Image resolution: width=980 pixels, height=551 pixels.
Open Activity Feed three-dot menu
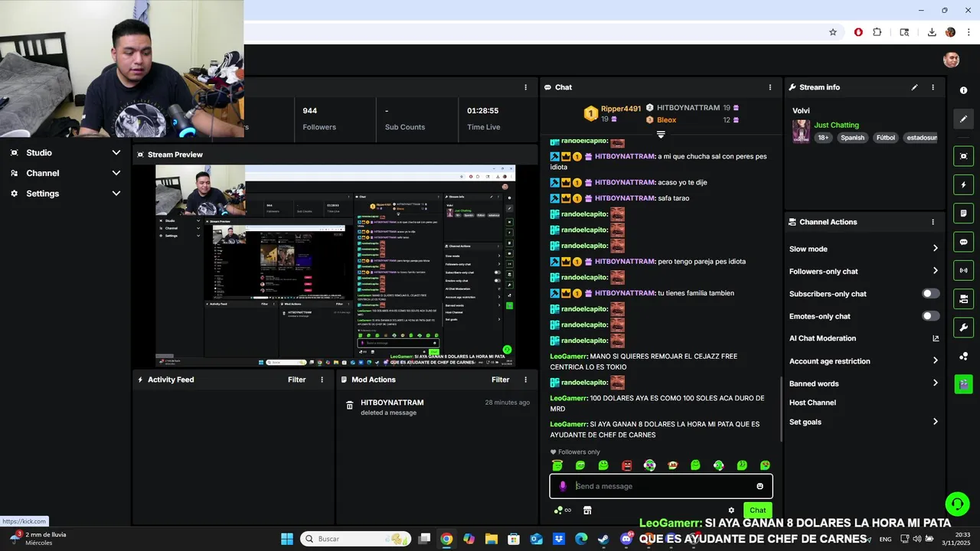[x=322, y=380]
